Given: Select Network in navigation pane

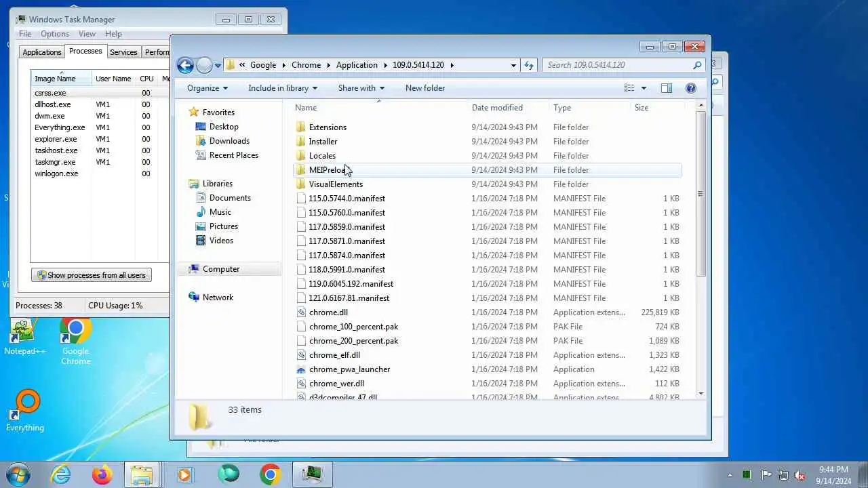Looking at the screenshot, I should click(x=218, y=298).
